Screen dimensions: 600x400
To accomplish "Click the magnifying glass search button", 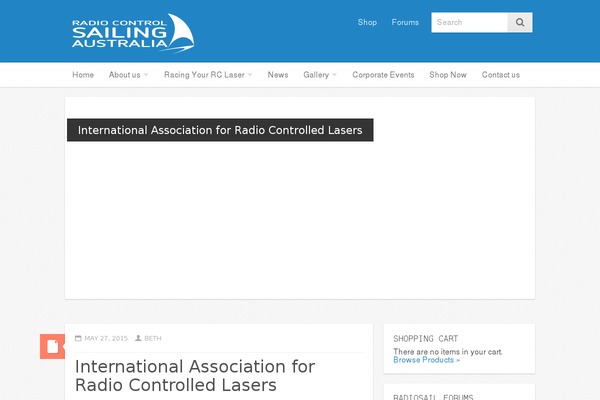I will [520, 22].
